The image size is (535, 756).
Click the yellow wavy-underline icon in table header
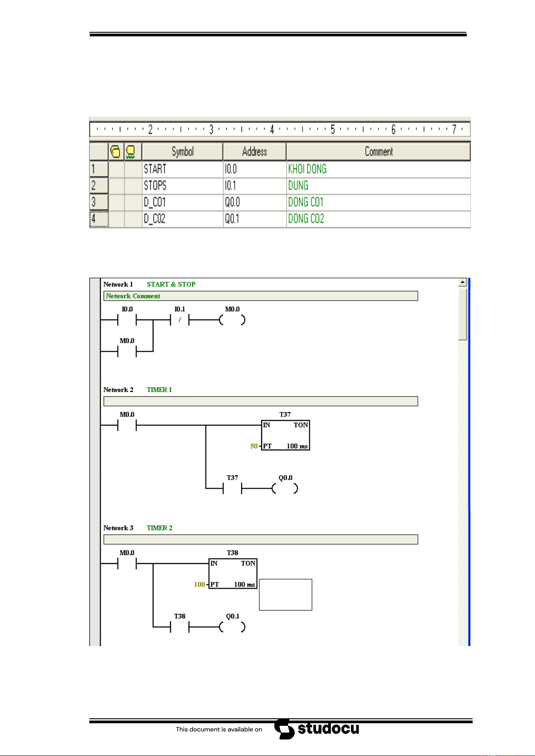click(x=131, y=152)
